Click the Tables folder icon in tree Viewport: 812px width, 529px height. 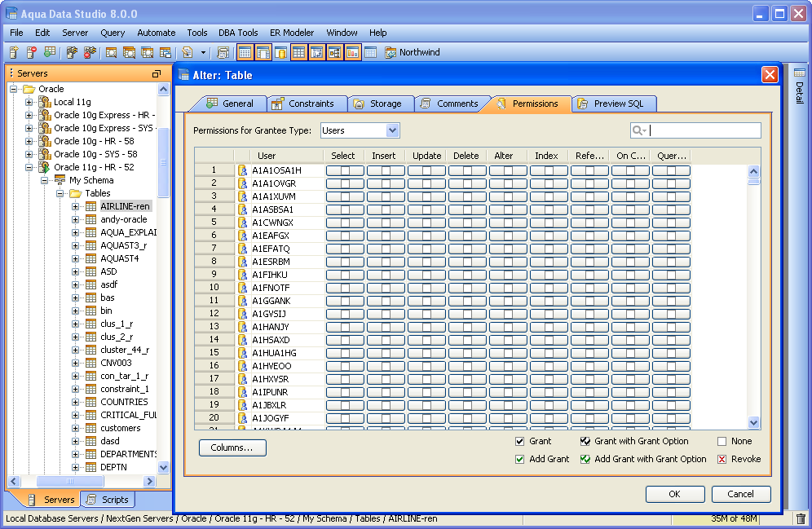pyautogui.click(x=76, y=193)
